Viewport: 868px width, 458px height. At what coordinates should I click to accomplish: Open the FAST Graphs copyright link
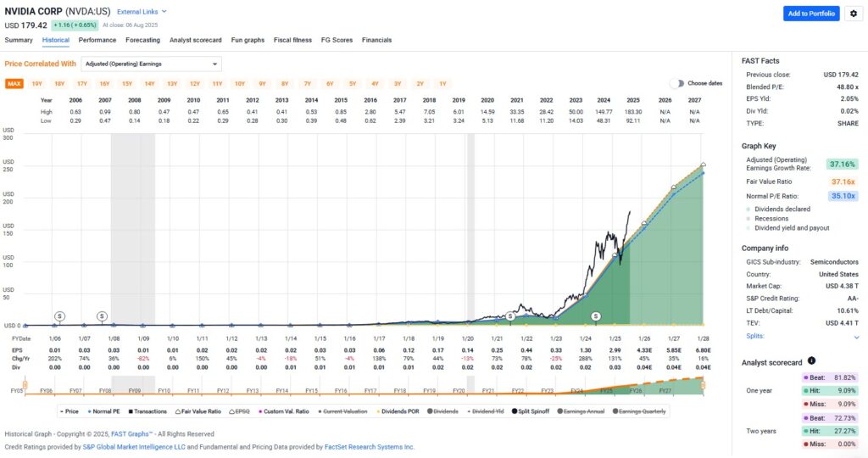click(131, 434)
